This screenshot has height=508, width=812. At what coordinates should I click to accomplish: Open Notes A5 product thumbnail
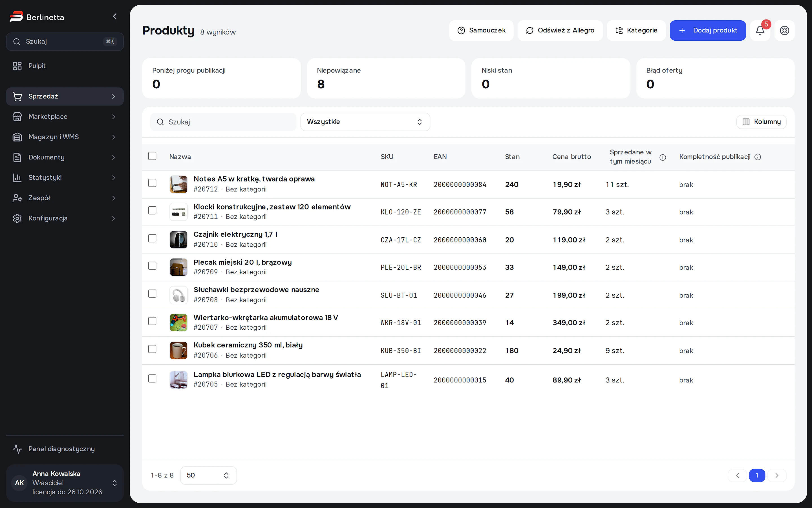coord(178,184)
